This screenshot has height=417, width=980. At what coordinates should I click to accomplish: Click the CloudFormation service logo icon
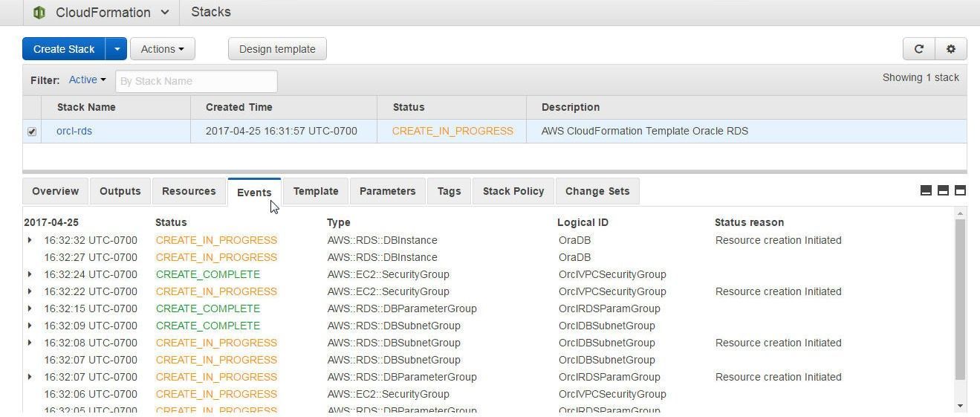coord(39,13)
